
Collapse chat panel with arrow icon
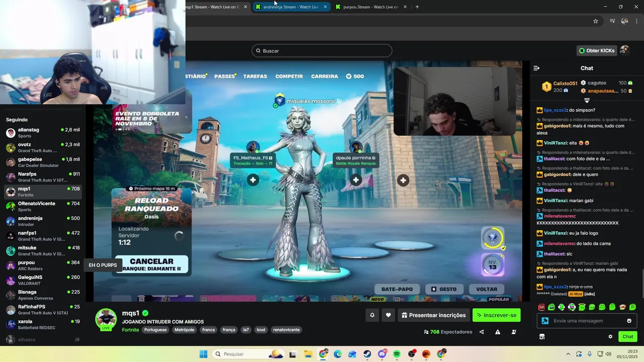pyautogui.click(x=536, y=68)
